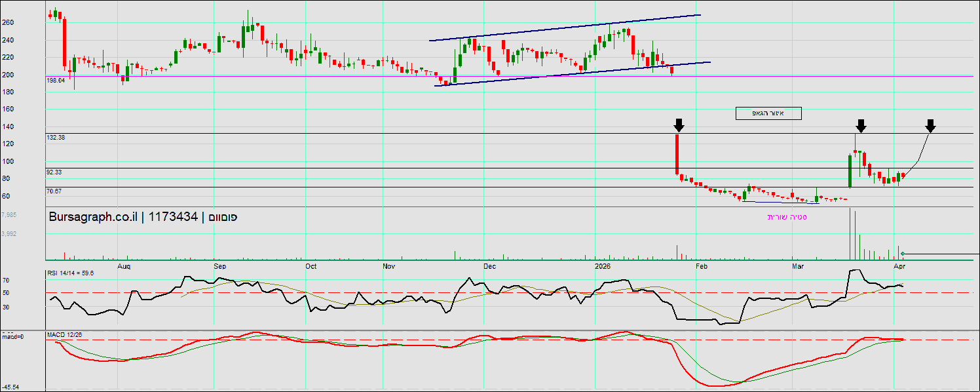Screen dimensions: 980x392
Task: Select the large red gap-down candle
Action: [x=677, y=154]
